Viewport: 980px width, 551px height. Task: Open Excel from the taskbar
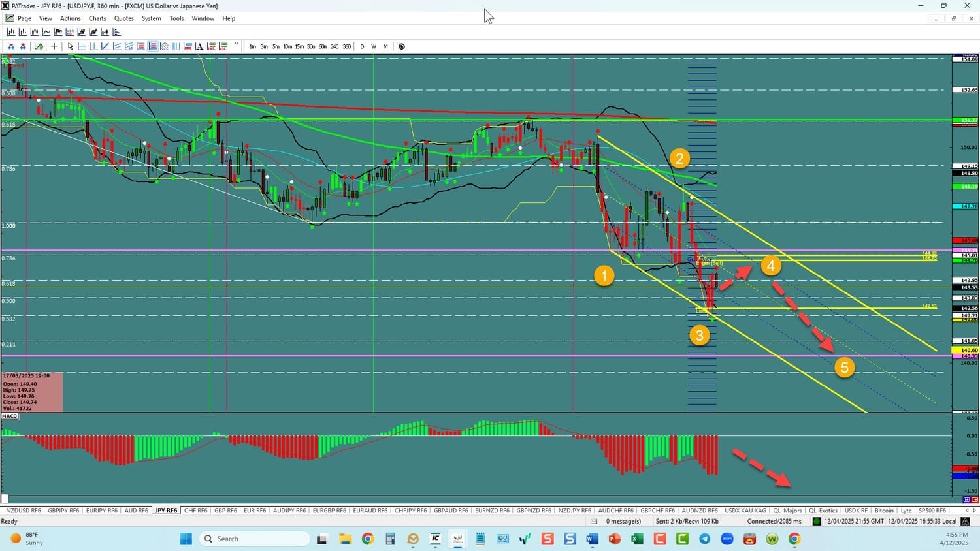tap(637, 539)
